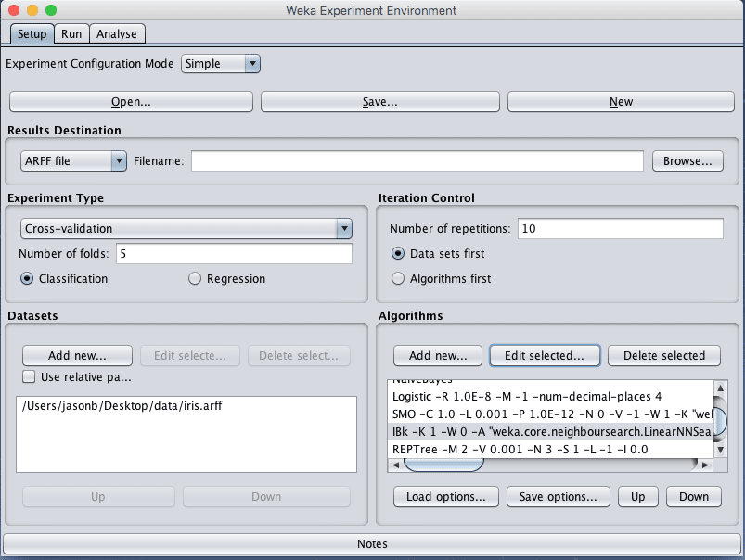
Task: Click algorithm list scroll up arrow
Action: pyautogui.click(x=721, y=388)
